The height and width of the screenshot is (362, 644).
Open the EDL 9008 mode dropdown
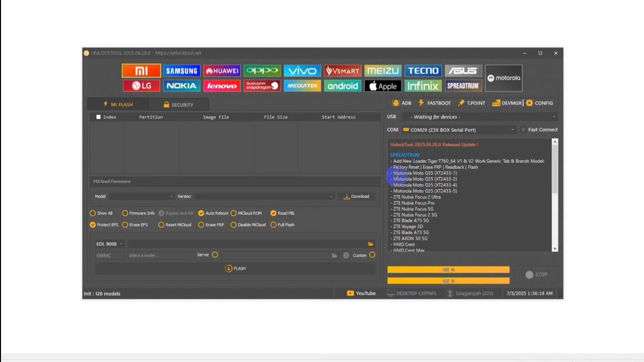coord(109,244)
